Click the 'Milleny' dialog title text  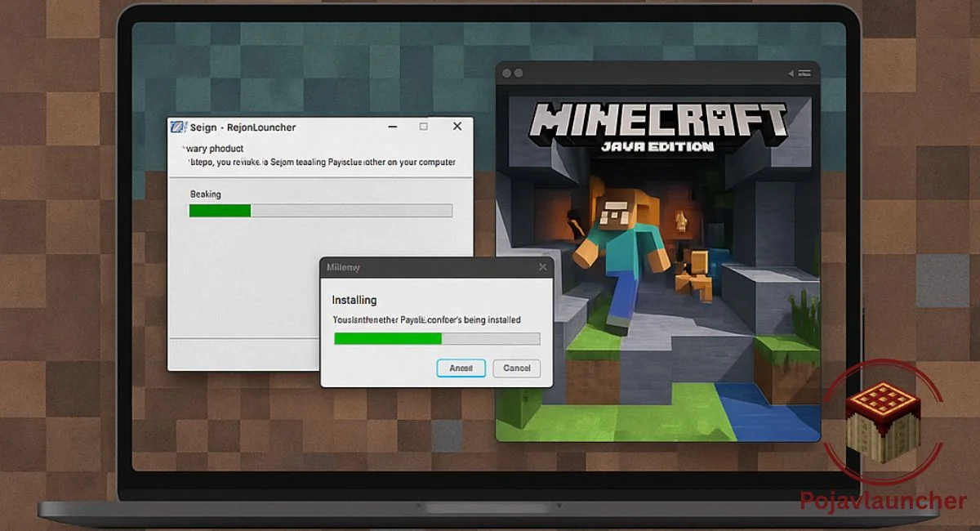pyautogui.click(x=343, y=267)
